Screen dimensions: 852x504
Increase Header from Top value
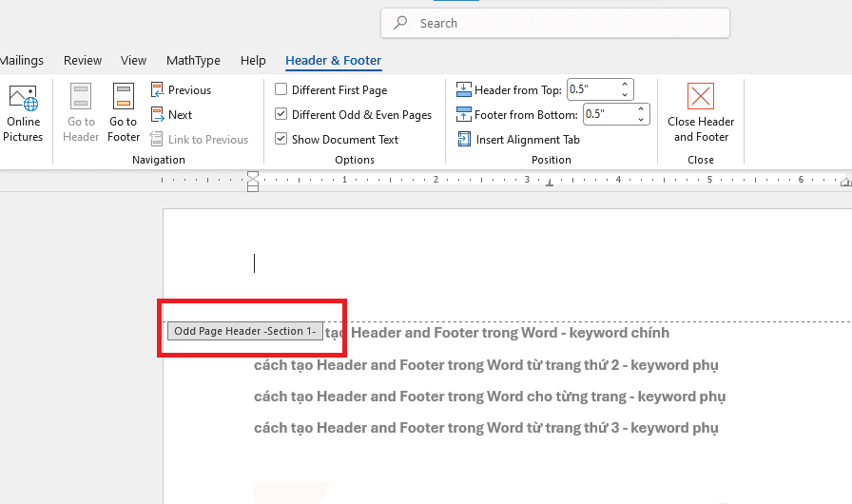pos(625,85)
